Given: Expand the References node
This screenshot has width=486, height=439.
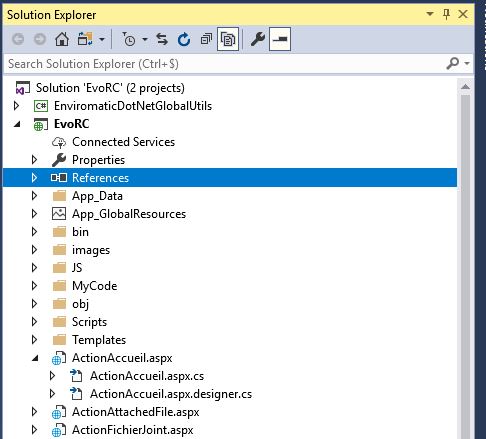Looking at the screenshot, I should pos(34,178).
